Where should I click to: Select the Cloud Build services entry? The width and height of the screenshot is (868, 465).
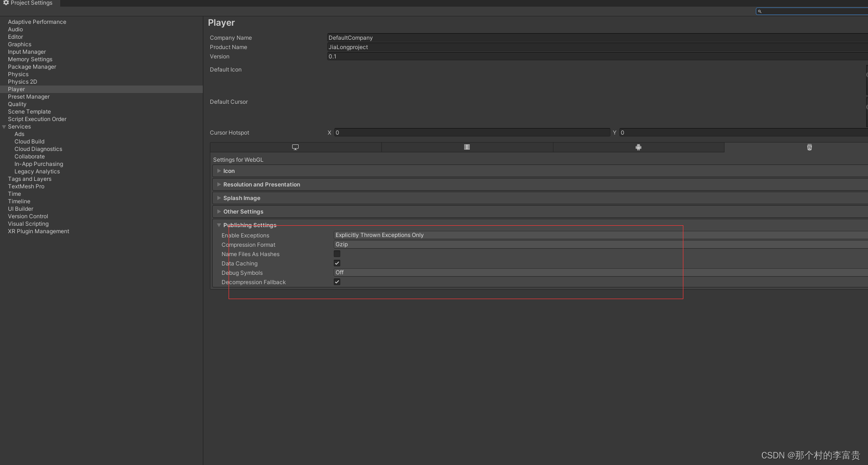point(29,141)
